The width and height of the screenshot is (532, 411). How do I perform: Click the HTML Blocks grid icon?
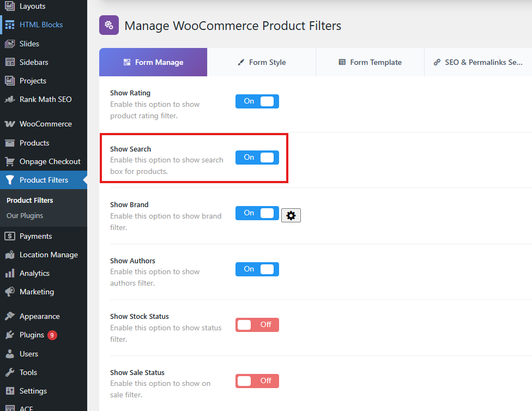10,25
